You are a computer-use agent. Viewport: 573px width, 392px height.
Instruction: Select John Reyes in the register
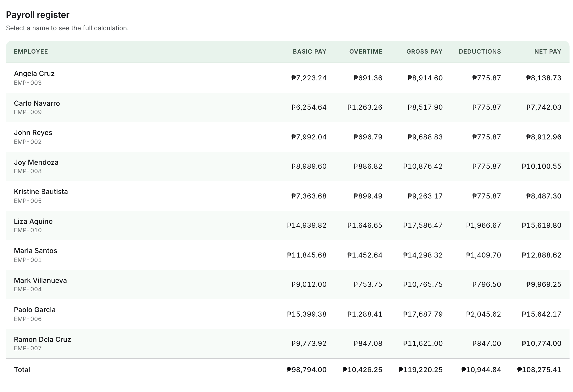click(x=33, y=132)
